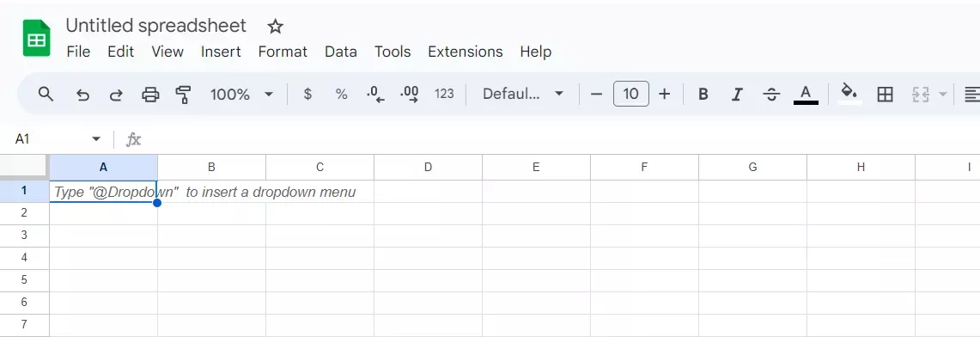Viewport: 980px width, 337px height.
Task: Toggle italic text formatting
Action: tap(737, 95)
